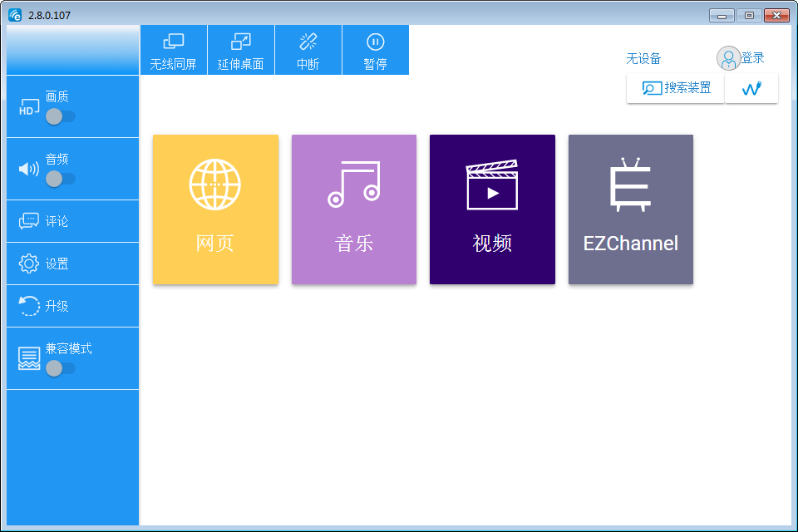Click the W pen icon button
Image resolution: width=798 pixels, height=532 pixels.
point(751,88)
